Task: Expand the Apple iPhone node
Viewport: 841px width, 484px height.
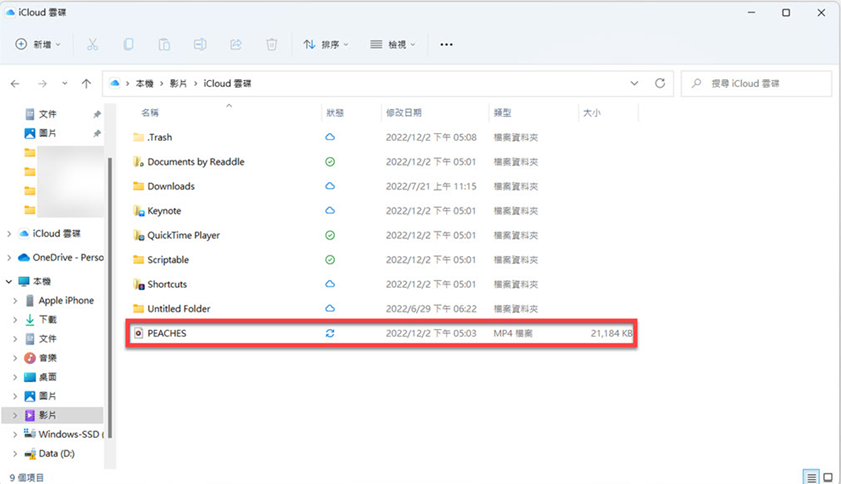Action: pos(15,300)
